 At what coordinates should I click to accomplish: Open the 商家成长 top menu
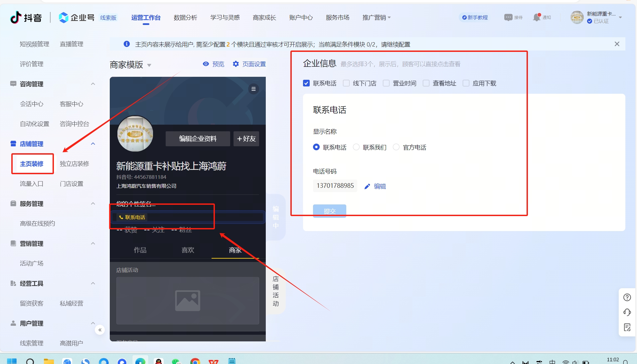coord(264,17)
